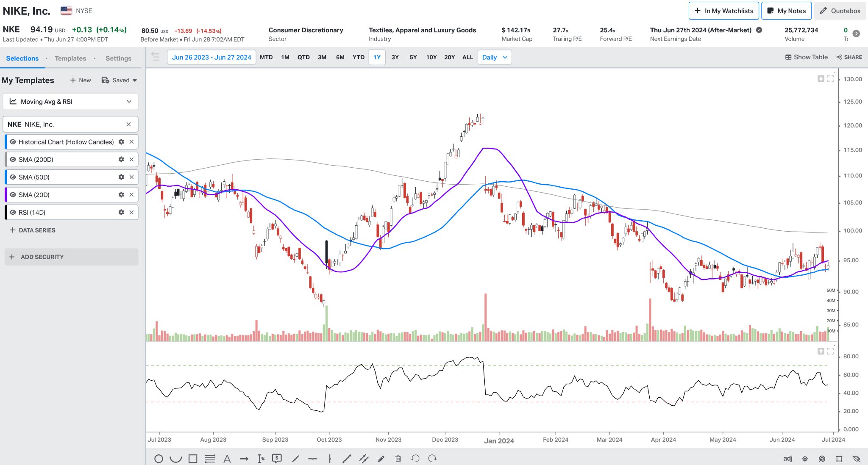Select the arrow drawing tool
The width and height of the screenshot is (868, 465).
[244, 459]
